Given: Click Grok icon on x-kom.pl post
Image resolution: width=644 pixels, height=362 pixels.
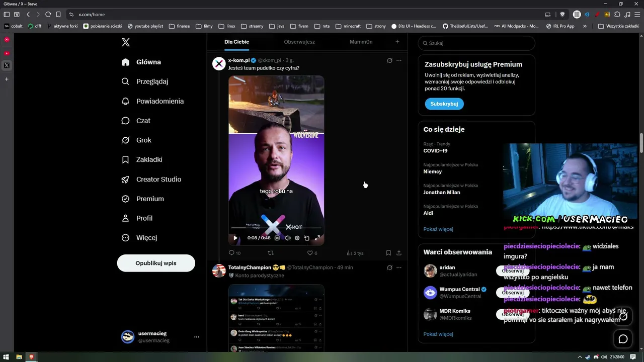Looking at the screenshot, I should pyautogui.click(x=389, y=60).
